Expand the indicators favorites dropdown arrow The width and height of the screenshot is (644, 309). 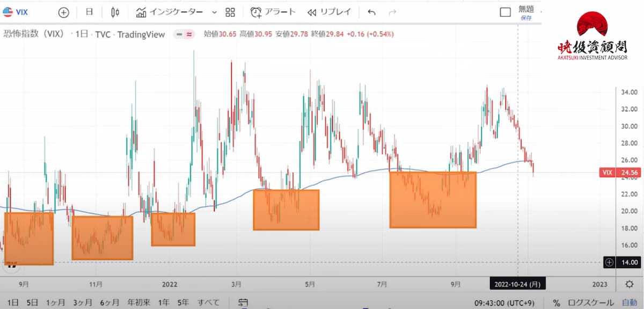tap(215, 12)
